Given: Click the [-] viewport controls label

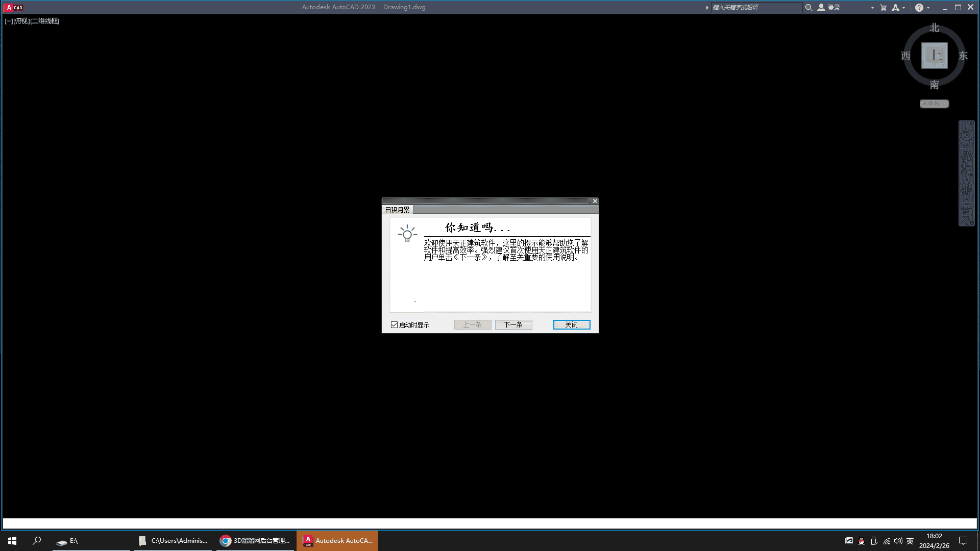Looking at the screenshot, I should (9, 21).
